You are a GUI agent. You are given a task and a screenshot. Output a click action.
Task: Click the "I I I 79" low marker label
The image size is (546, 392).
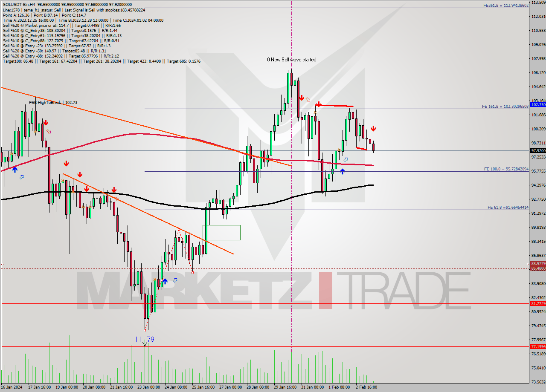(x=145, y=339)
